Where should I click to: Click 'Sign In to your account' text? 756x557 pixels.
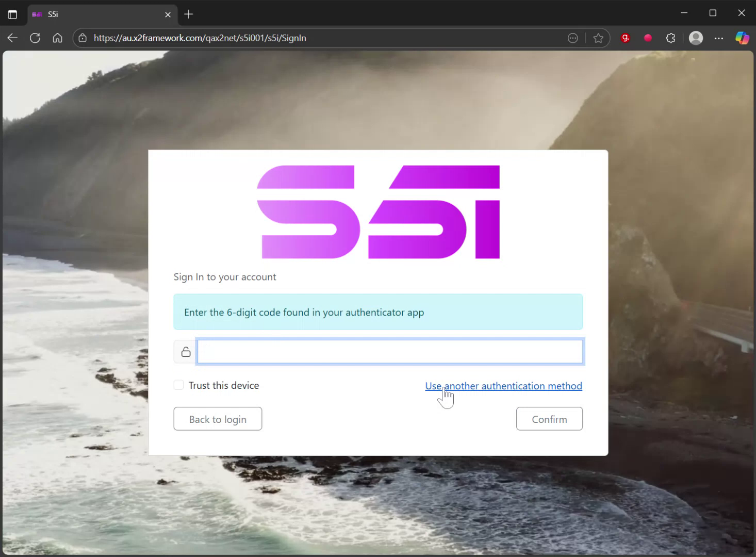(225, 277)
